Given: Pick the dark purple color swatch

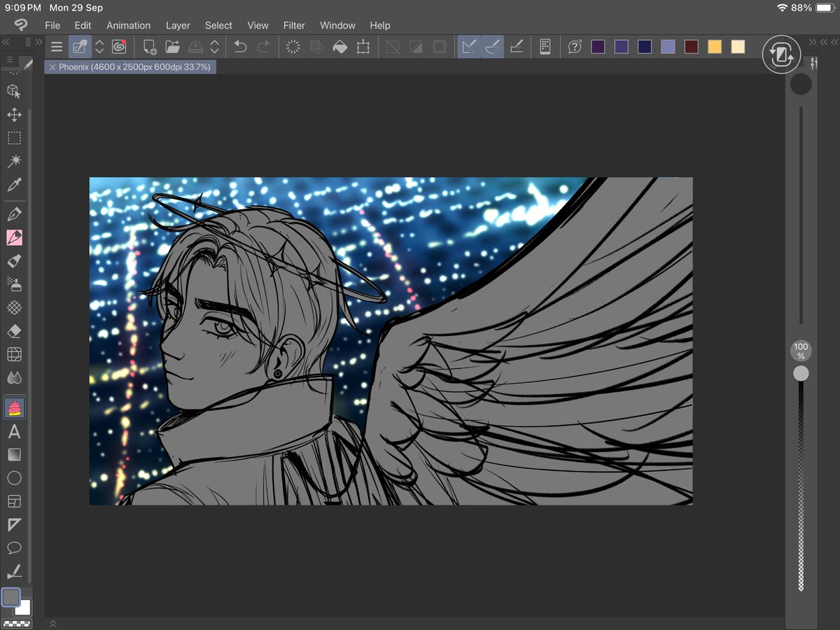Looking at the screenshot, I should click(x=598, y=47).
